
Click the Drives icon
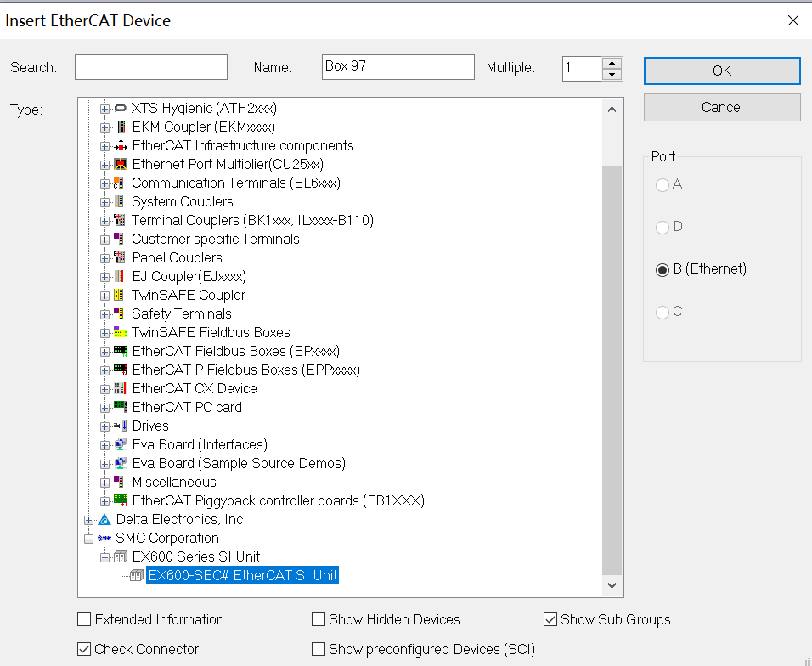[x=121, y=426]
